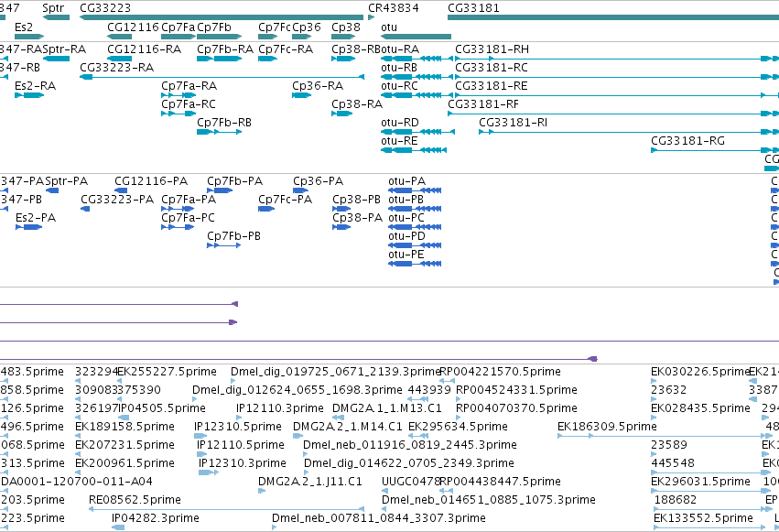Click EST label IP04282.3prime
Viewport: 779px width, 532px height.
pyautogui.click(x=156, y=518)
